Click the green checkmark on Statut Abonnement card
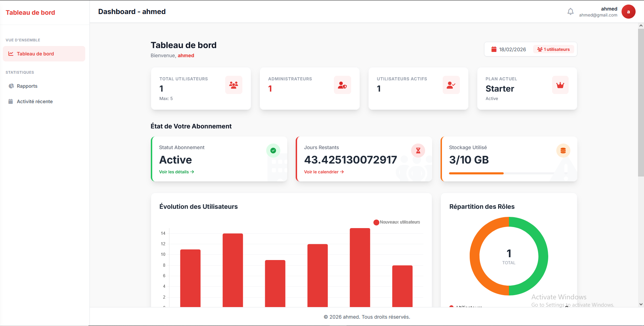This screenshot has height=326, width=644. click(x=273, y=150)
